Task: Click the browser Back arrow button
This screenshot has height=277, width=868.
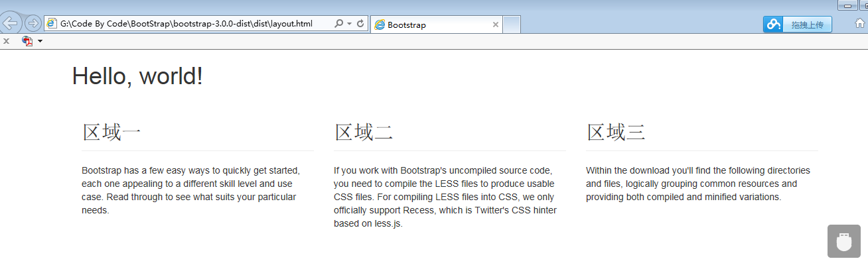Action: point(11,23)
